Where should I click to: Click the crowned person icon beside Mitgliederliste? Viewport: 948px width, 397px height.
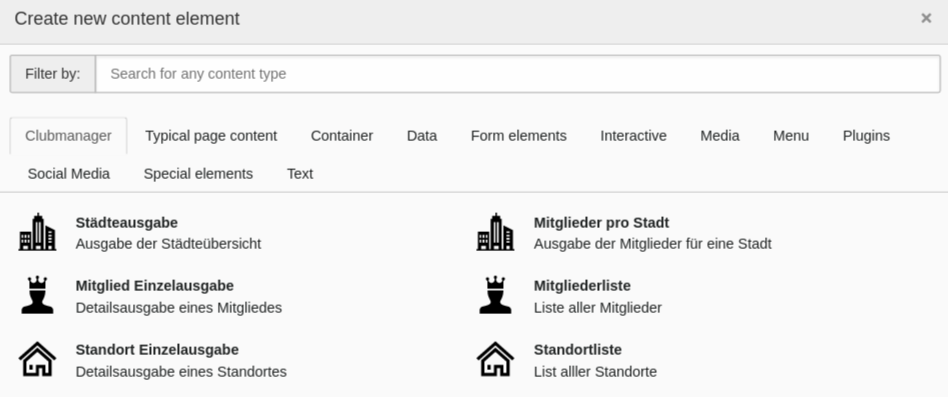[496, 295]
